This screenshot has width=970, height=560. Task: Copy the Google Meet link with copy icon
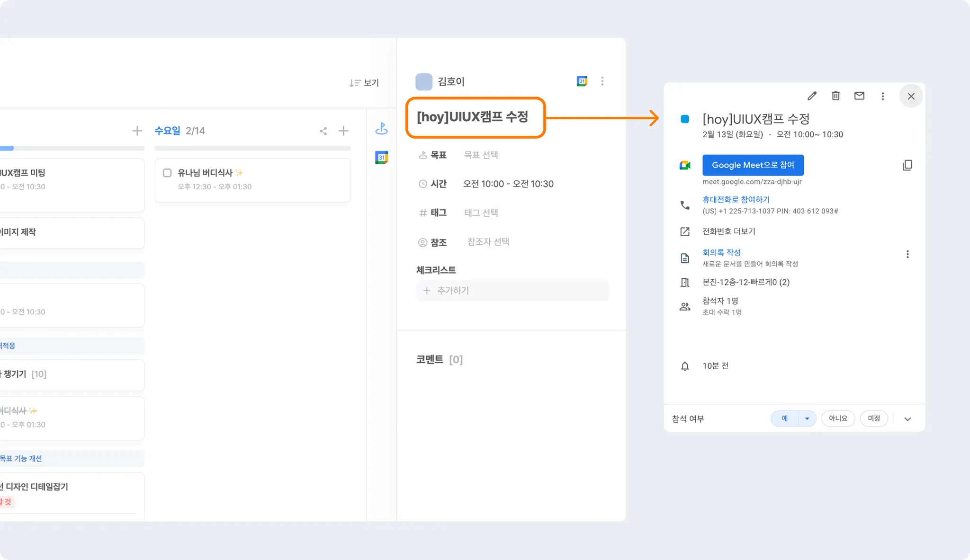click(907, 165)
